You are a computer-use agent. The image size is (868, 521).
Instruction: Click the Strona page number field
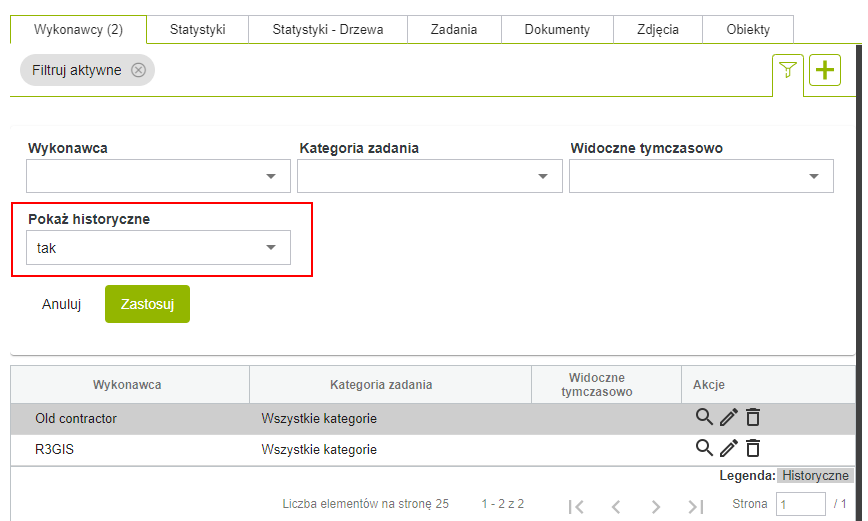tap(801, 504)
